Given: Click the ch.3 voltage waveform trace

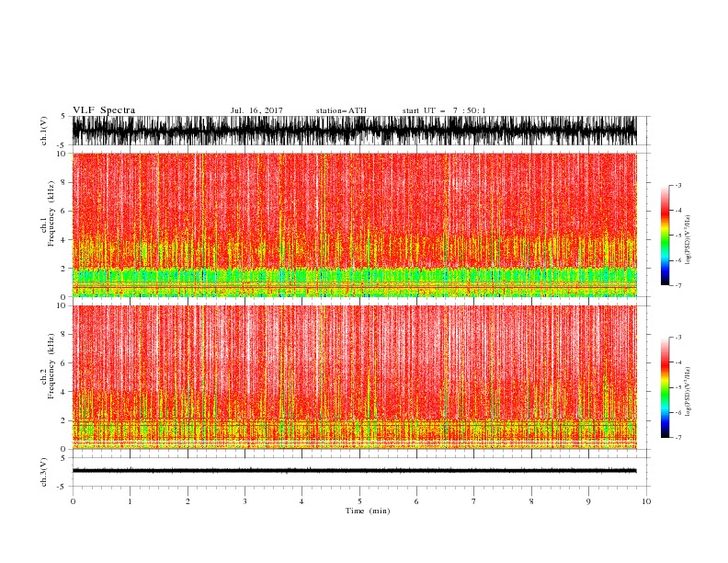Looking at the screenshot, I should (354, 471).
